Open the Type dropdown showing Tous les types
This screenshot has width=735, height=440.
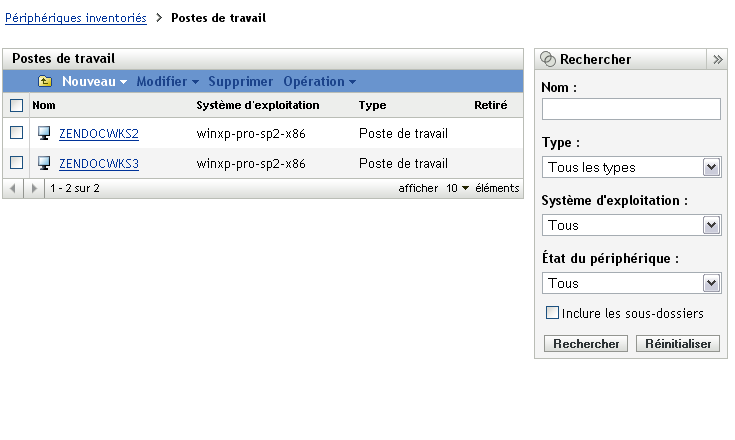click(631, 167)
